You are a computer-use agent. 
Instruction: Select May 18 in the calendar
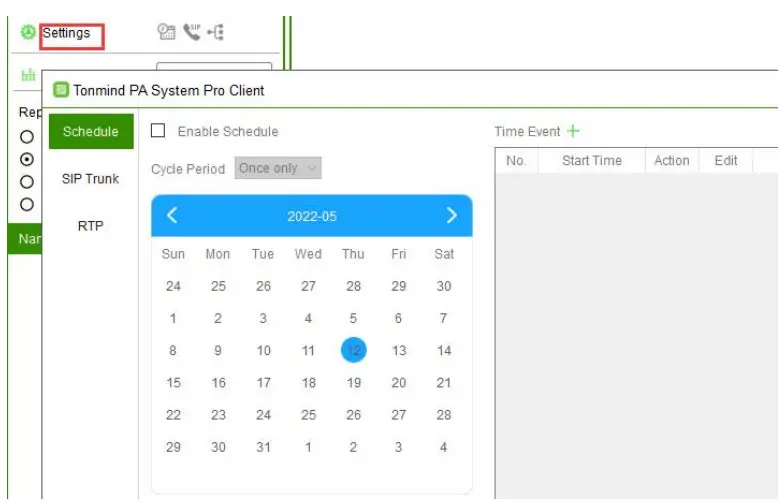click(x=308, y=382)
